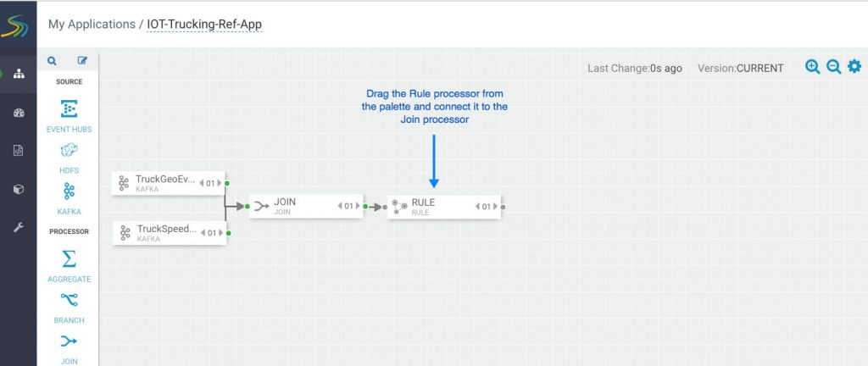This screenshot has height=366, width=868.
Task: Select the HDFS source icon
Action: 69,151
